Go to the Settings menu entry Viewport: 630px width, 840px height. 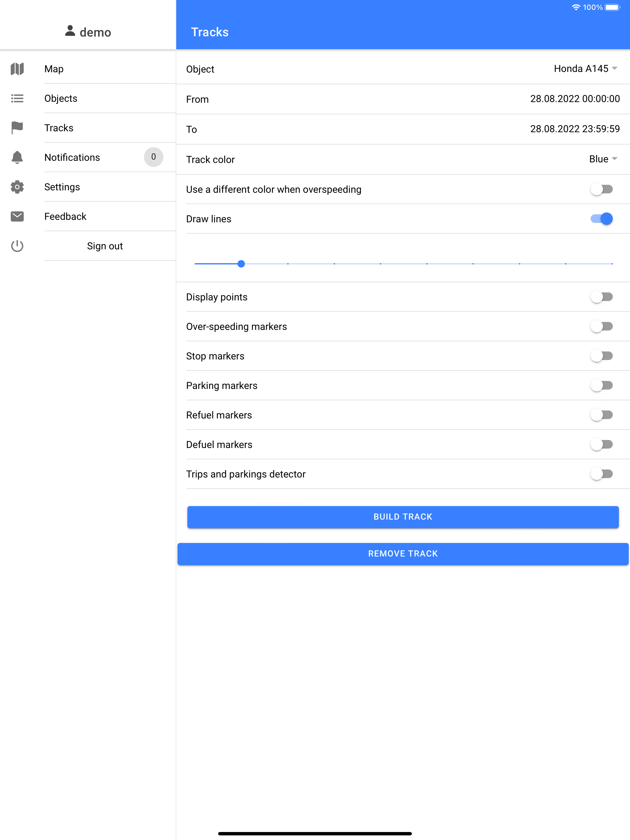62,187
